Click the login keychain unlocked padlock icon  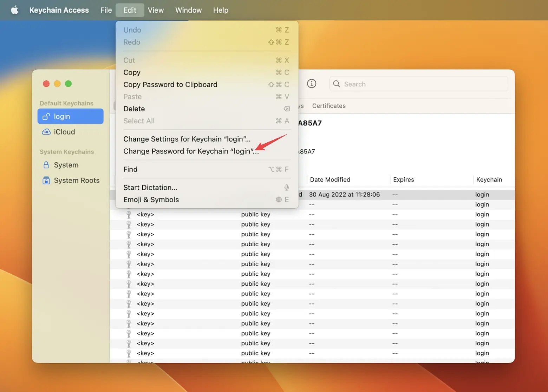coord(46,116)
